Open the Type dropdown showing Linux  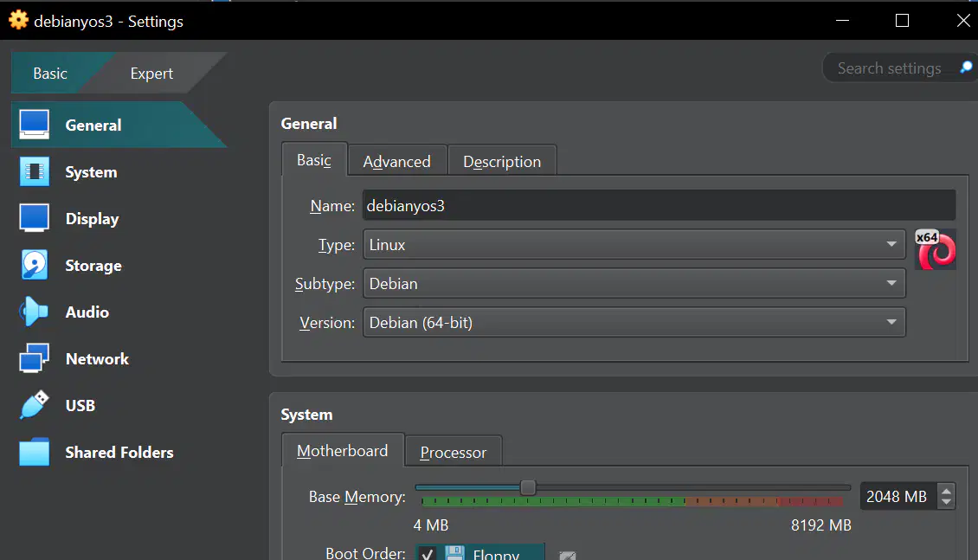634,244
